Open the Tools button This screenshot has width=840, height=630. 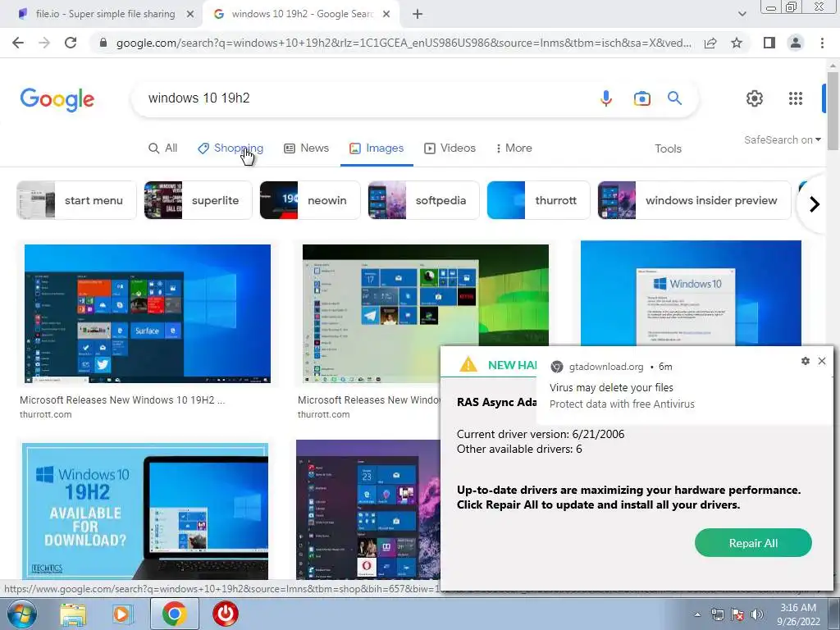click(x=668, y=148)
